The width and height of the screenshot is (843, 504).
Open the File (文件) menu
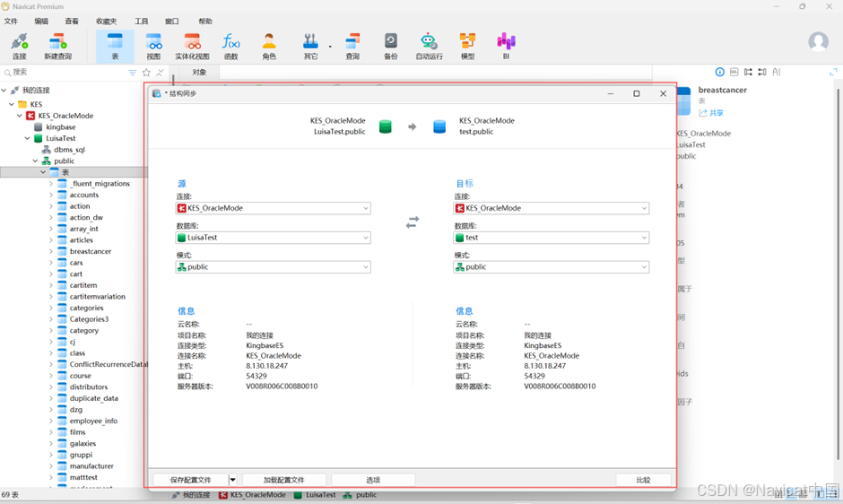[x=11, y=22]
